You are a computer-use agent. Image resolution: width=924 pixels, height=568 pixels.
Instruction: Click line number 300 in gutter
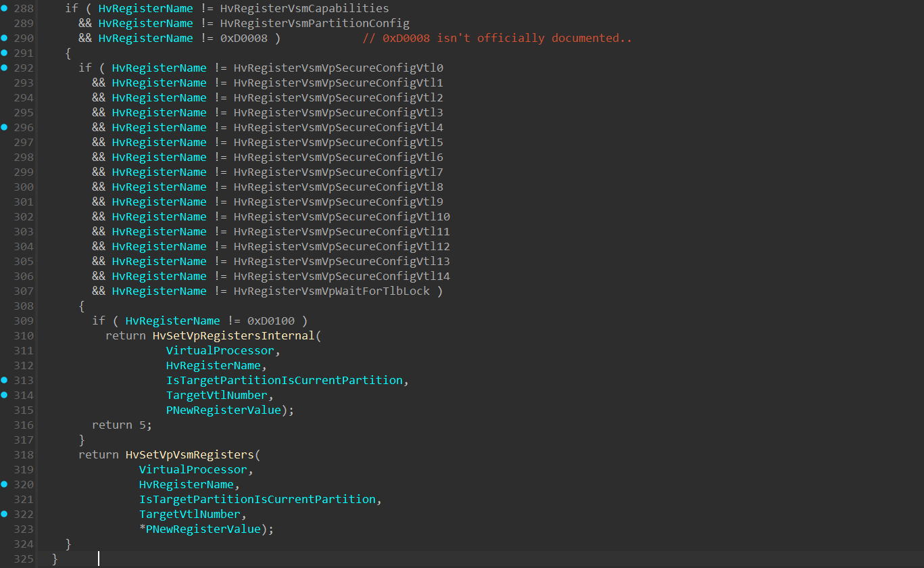click(23, 187)
